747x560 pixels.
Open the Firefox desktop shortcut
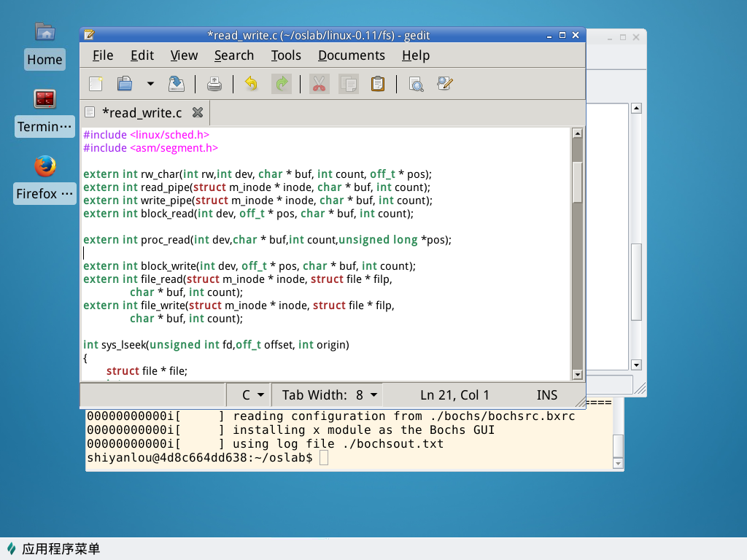pos(45,166)
